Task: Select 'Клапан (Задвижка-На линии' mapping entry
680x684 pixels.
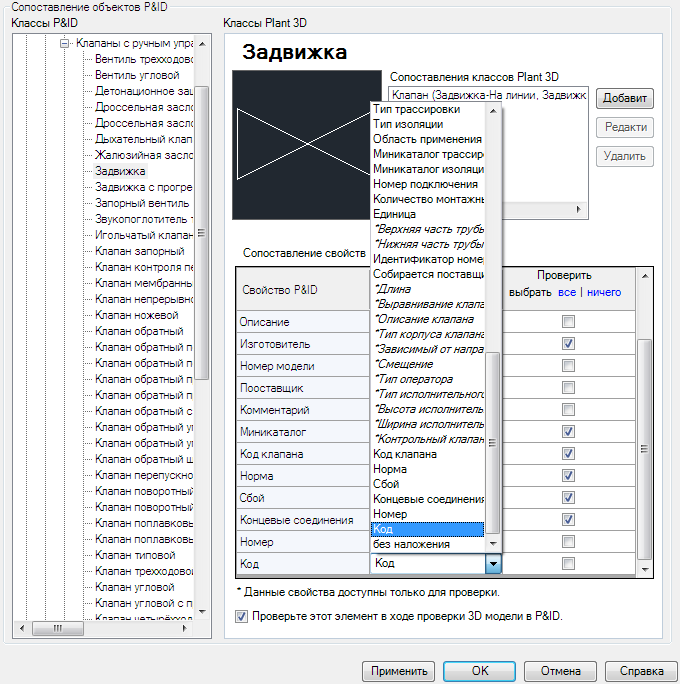Action: tap(488, 95)
